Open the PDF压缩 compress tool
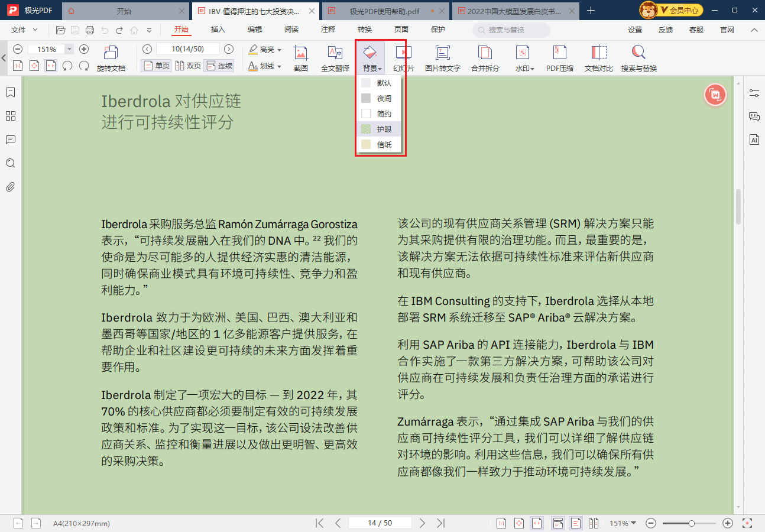 pyautogui.click(x=560, y=59)
